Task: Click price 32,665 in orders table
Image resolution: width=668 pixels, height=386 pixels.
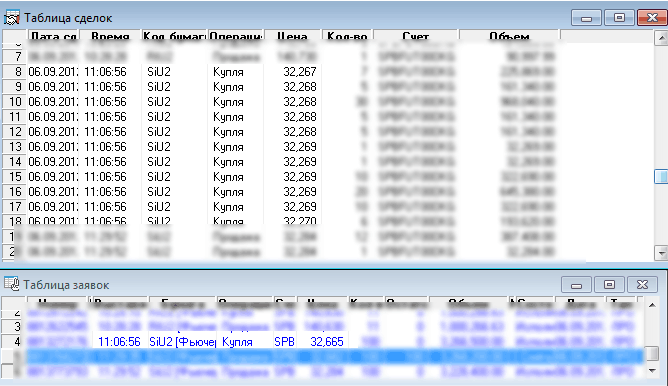Action: tap(327, 342)
